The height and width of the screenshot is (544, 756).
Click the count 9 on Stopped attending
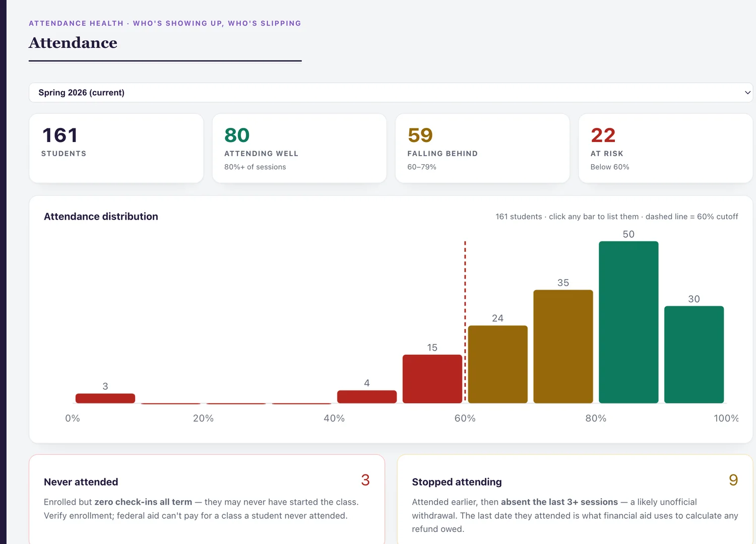[733, 480]
